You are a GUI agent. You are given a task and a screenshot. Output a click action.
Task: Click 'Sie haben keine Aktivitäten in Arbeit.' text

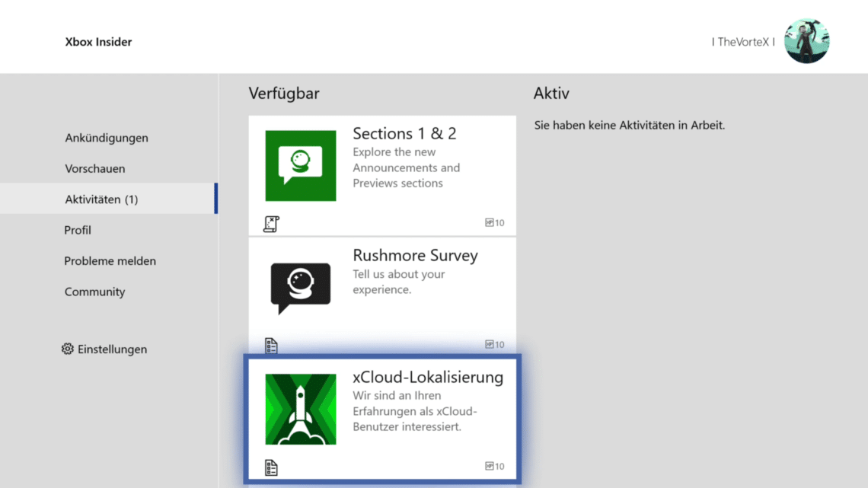point(630,125)
